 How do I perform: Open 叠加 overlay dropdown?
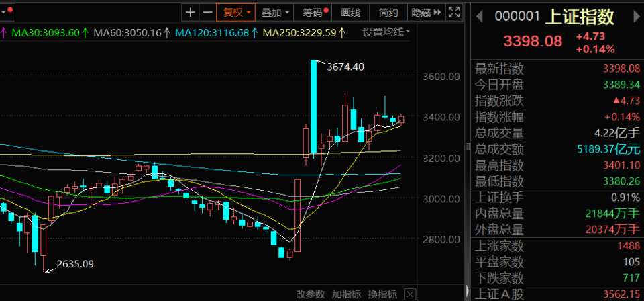coord(275,12)
